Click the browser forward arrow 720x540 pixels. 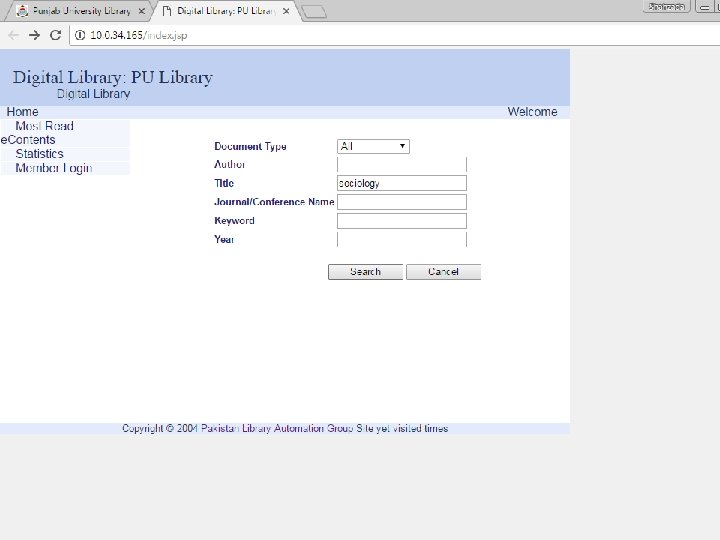tap(34, 35)
